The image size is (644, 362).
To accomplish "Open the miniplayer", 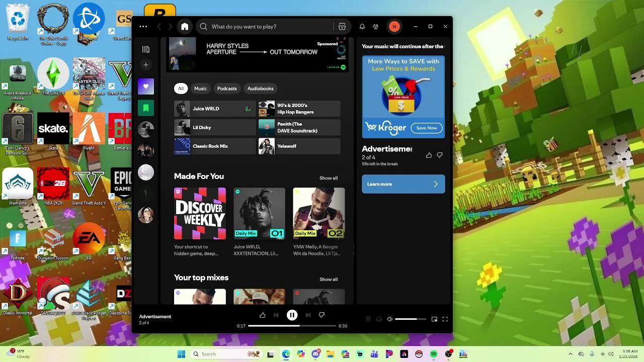I will (434, 319).
